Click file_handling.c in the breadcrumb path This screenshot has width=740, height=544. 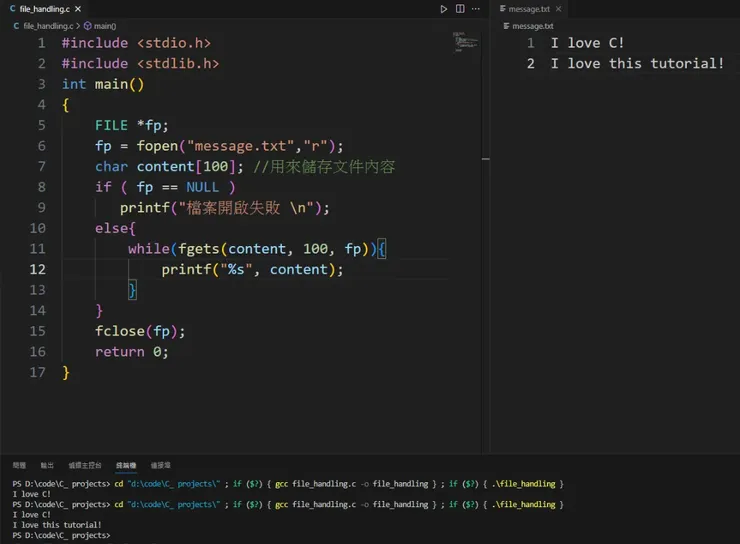(48, 26)
